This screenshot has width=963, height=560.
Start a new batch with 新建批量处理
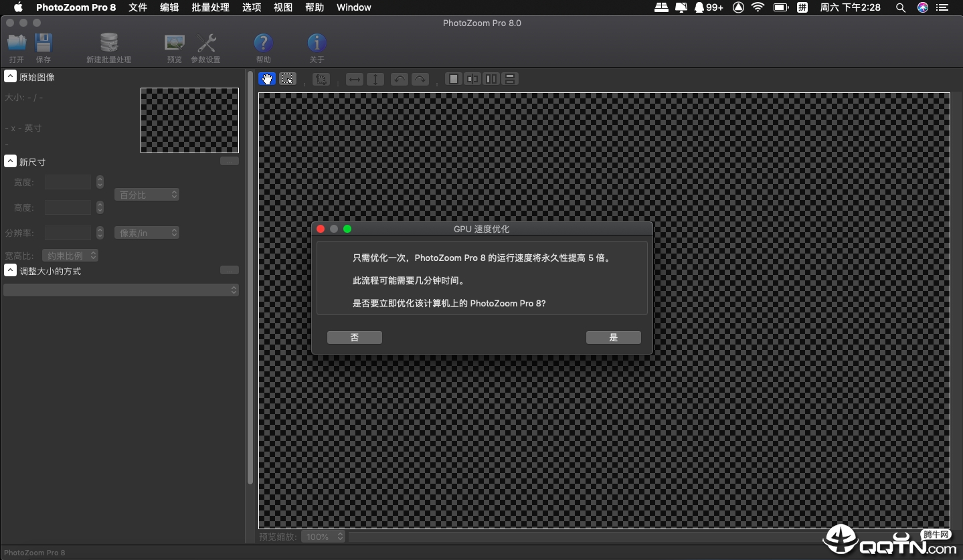108,44
